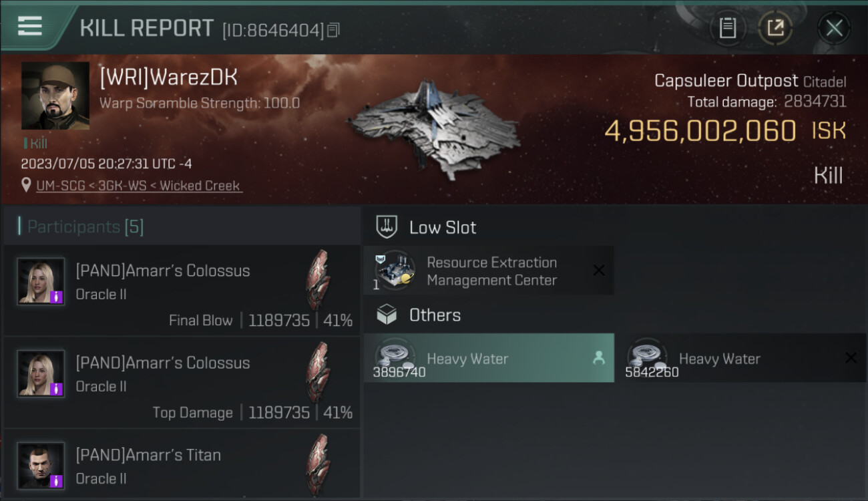This screenshot has height=501, width=868.
Task: Copy the kill report ID
Action: pyautogui.click(x=333, y=30)
